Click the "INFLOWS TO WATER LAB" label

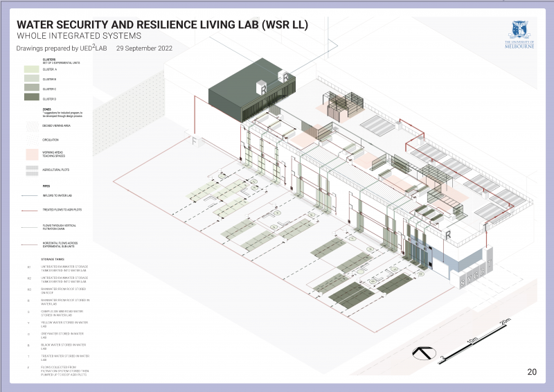pos(57,195)
